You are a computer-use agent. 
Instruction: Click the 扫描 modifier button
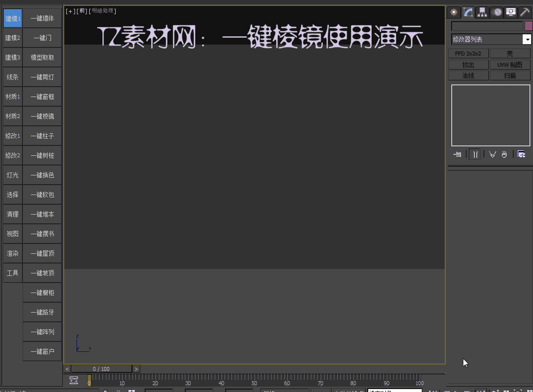[x=510, y=75]
